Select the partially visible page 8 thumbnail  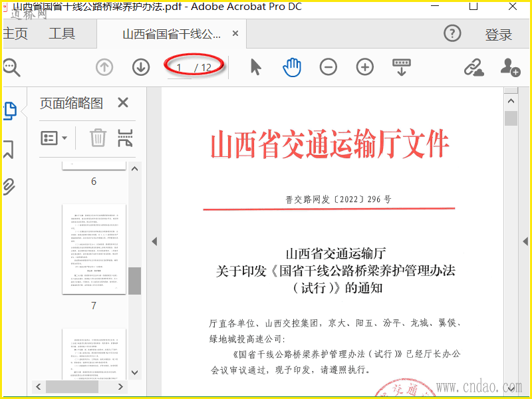coord(94,354)
